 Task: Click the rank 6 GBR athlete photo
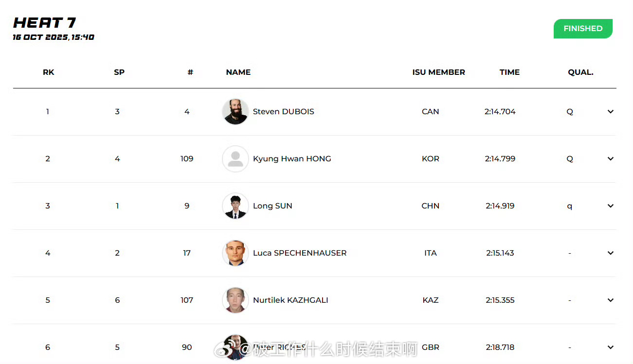[235, 347]
